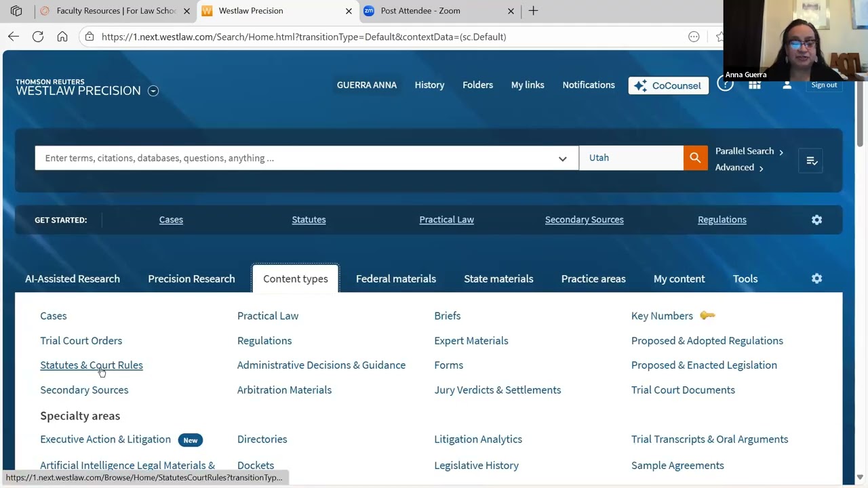Switch to AI-Assisted Research tab

point(73,279)
